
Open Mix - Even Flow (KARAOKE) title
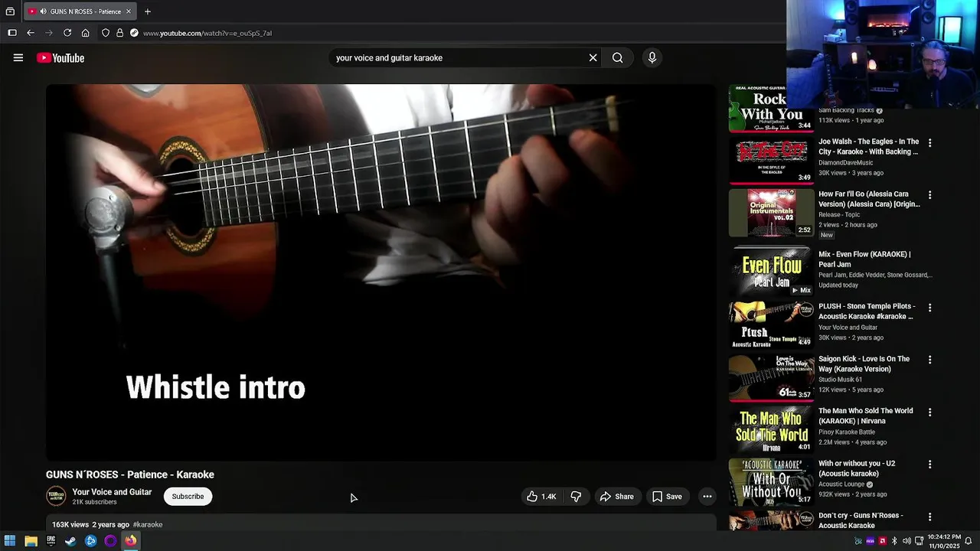coord(864,259)
